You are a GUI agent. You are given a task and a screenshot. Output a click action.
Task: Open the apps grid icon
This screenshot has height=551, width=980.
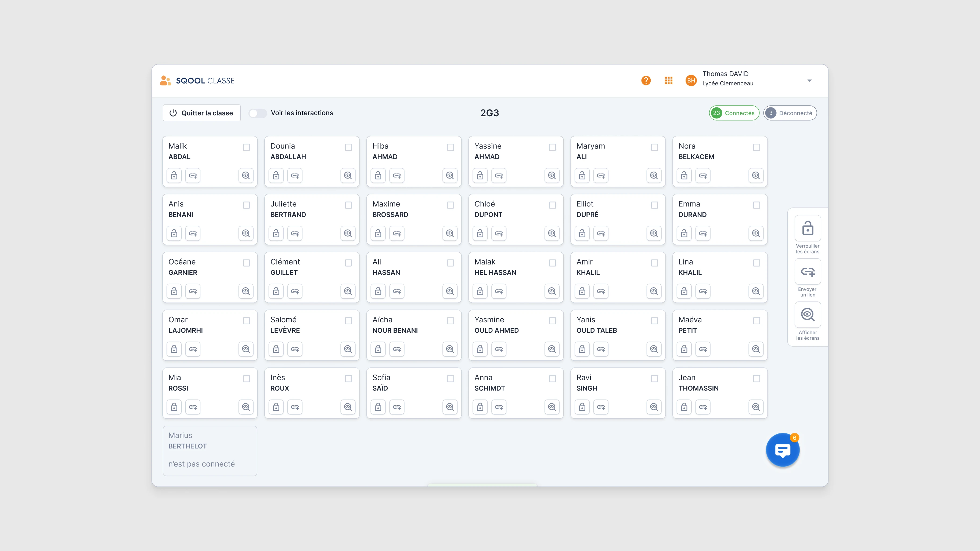pos(668,81)
